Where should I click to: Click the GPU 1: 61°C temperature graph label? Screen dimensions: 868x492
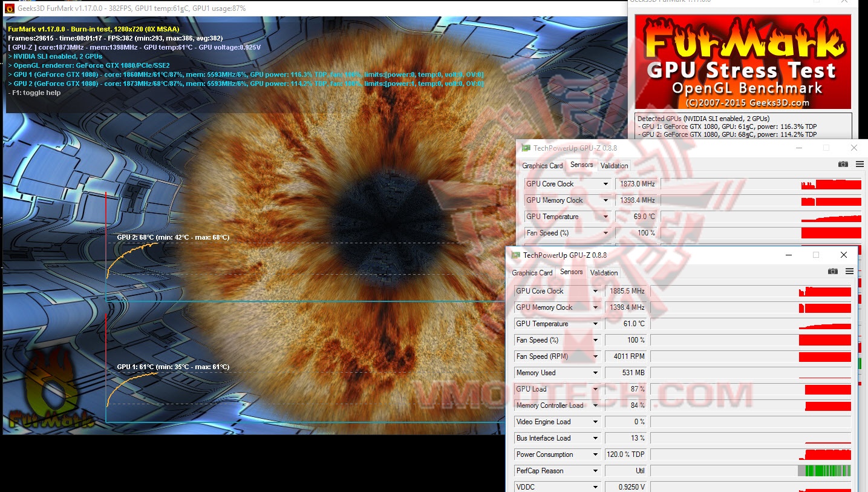(x=173, y=367)
